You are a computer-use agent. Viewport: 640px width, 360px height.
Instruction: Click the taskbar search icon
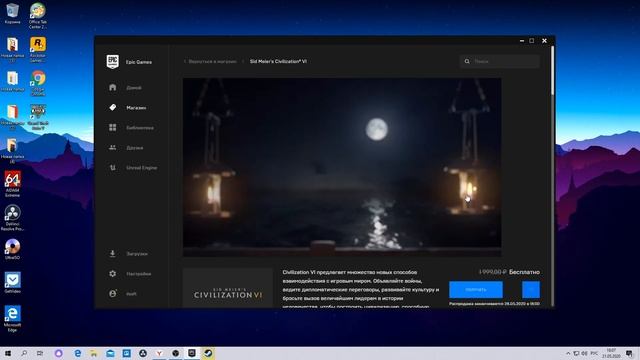[24, 353]
